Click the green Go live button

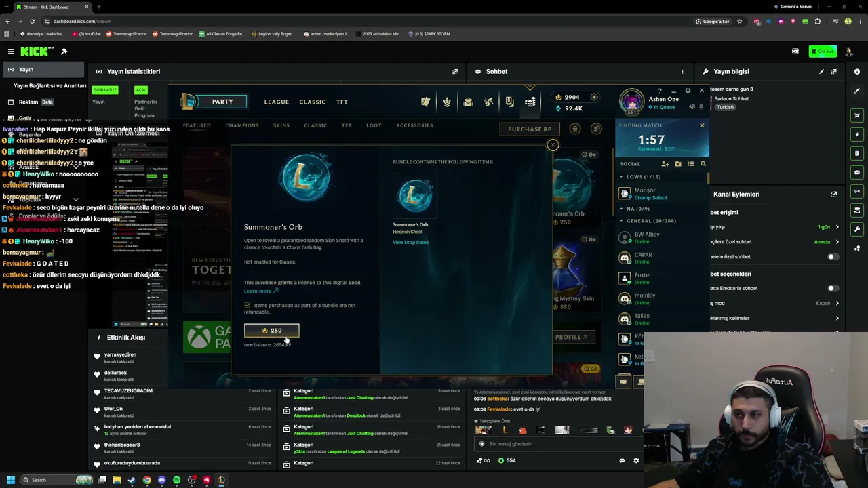(x=823, y=52)
